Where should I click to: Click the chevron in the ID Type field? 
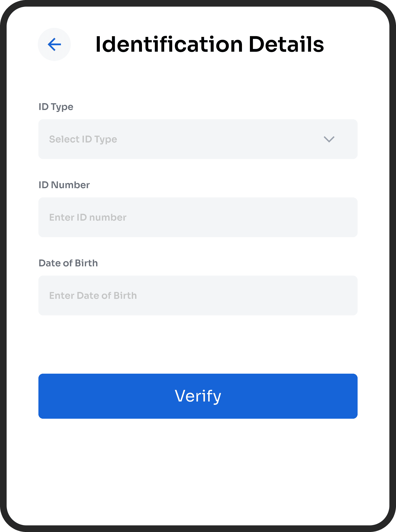pos(329,139)
